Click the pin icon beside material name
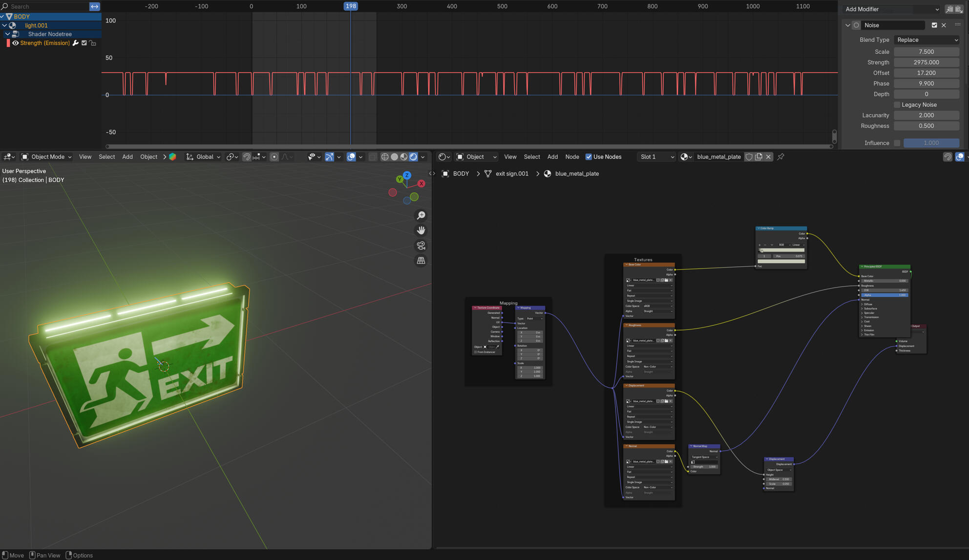Screen dimensions: 969x560 [x=781, y=157]
